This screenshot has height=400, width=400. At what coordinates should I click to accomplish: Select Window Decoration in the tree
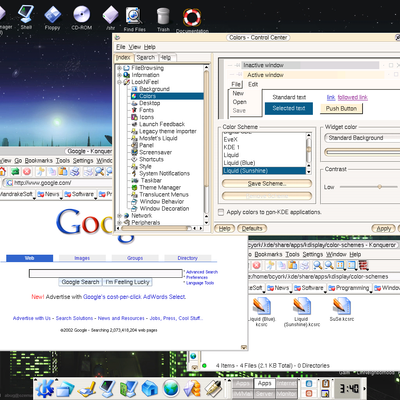[164, 209]
